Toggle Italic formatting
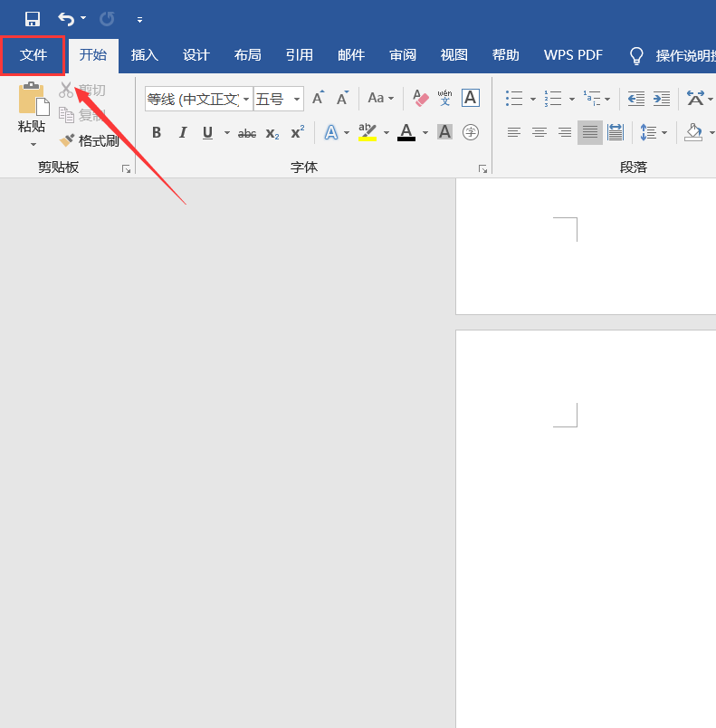Viewport: 716px width, 728px height. [182, 133]
